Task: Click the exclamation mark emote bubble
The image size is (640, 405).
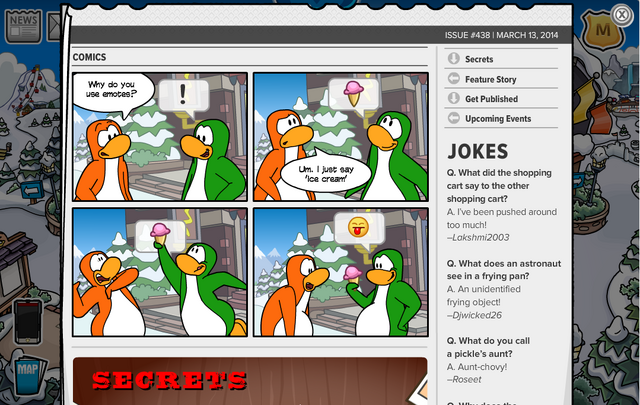Action: 183,96
